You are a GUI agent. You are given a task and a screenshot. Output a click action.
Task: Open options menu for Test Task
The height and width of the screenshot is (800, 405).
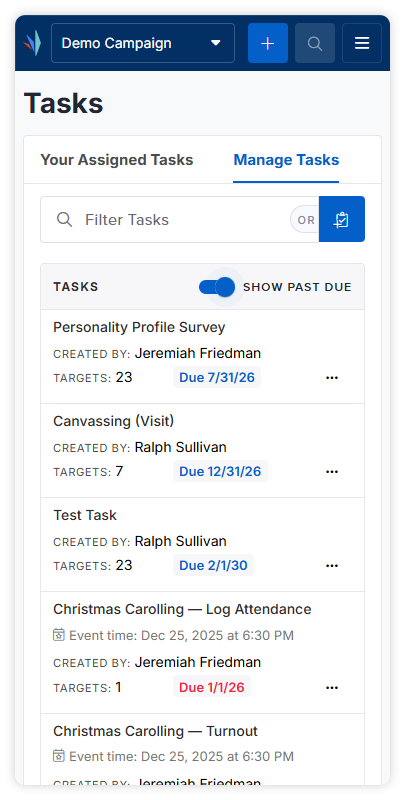pos(332,565)
